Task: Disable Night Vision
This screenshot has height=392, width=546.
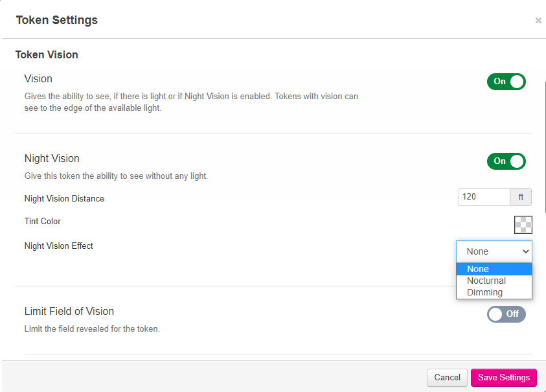Action: (x=506, y=161)
